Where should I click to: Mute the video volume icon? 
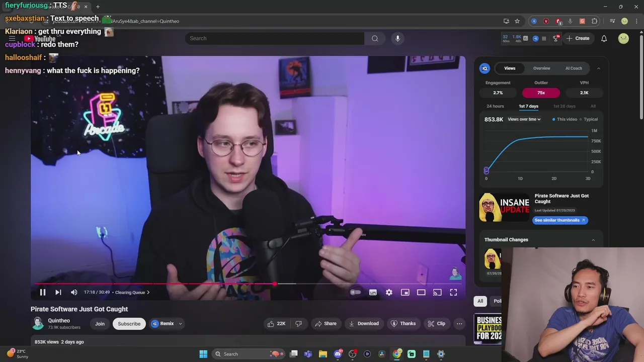pyautogui.click(x=74, y=292)
